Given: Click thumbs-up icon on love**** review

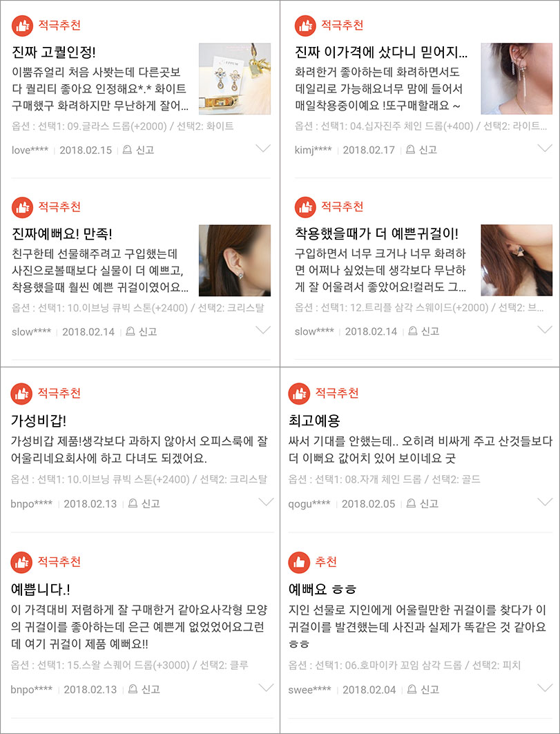Looking at the screenshot, I should [22, 26].
